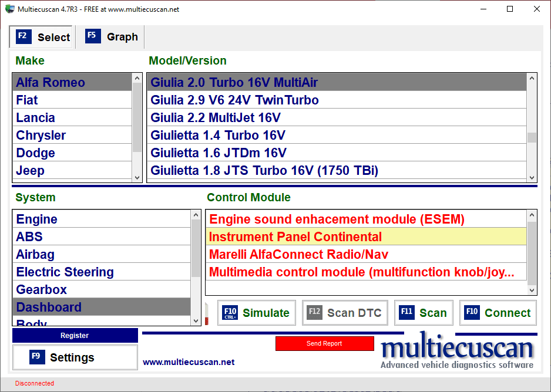Start a Scan with F11 button

click(x=424, y=312)
